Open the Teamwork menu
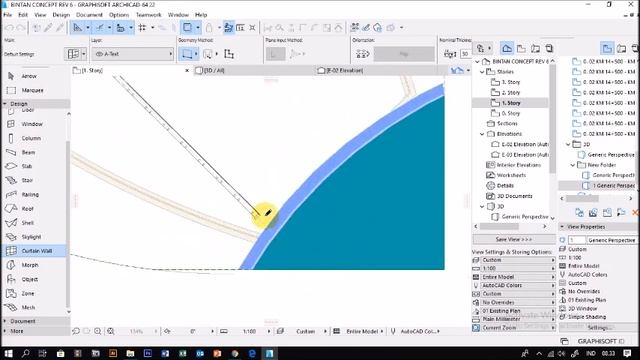Image resolution: width=640 pixels, height=360 pixels. pos(149,15)
